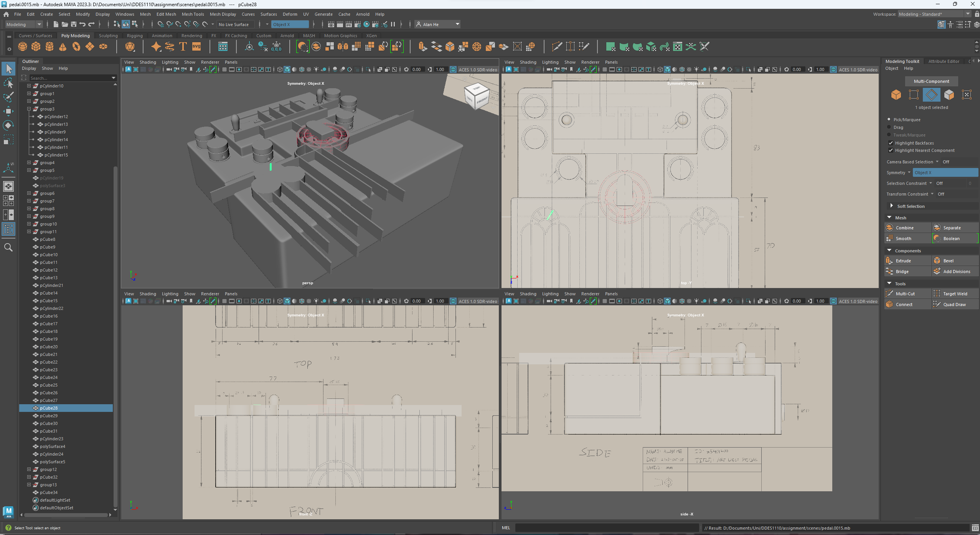Click the Multi-Component button
Image resolution: width=980 pixels, height=535 pixels.
coord(931,81)
